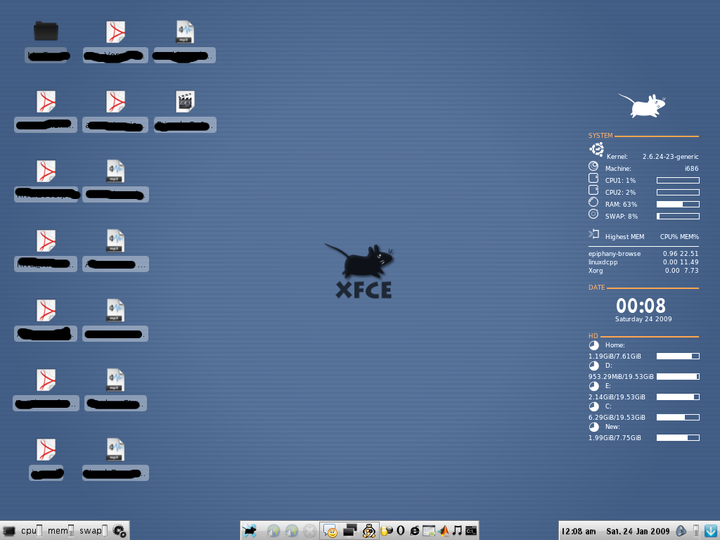This screenshot has width=720, height=540.
Task: Click the '953.29MiB/19.53GiB' D: usage text
Action: 621,377
